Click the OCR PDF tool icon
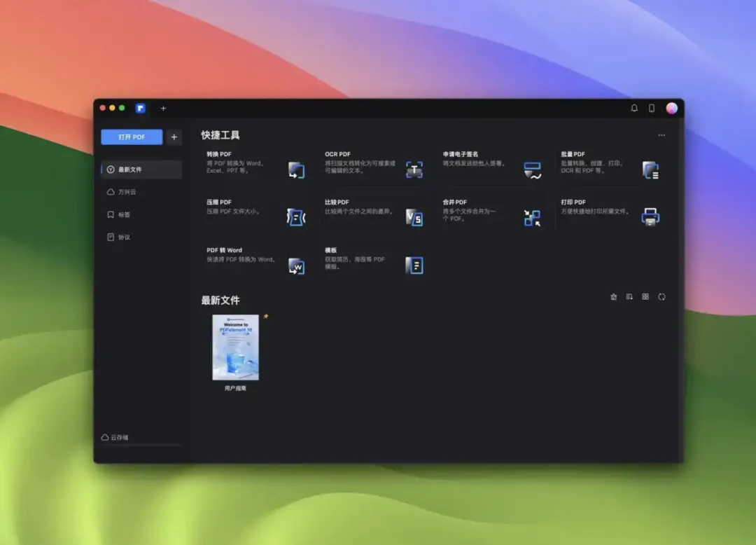 click(x=414, y=170)
